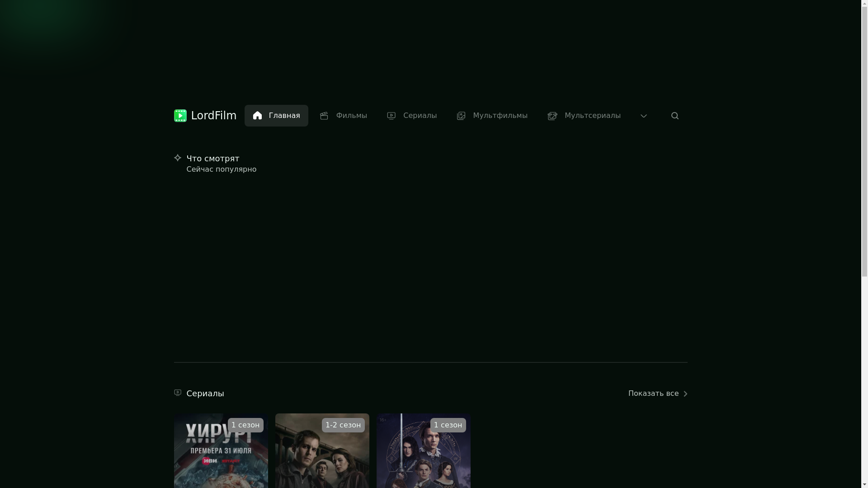This screenshot has width=868, height=488.
Task: Open the Сериалы section heading
Action: (205, 393)
